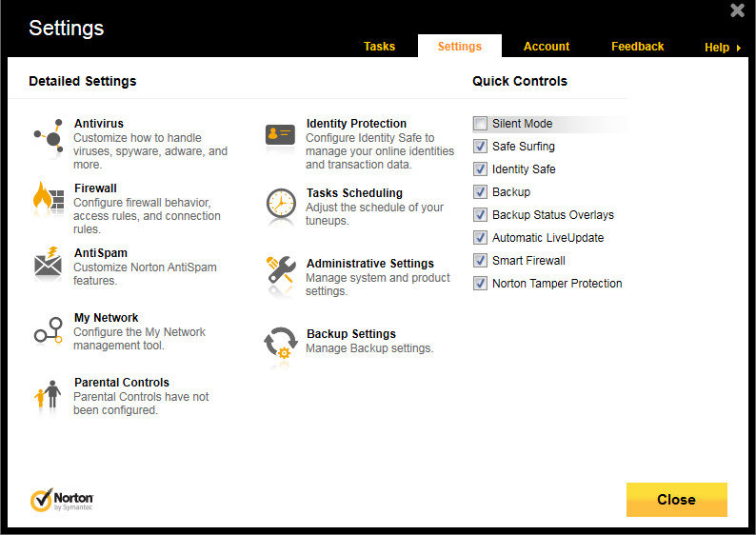The height and width of the screenshot is (535, 756).
Task: Click the Parental Controls parent-child icon
Action: pyautogui.click(x=49, y=395)
